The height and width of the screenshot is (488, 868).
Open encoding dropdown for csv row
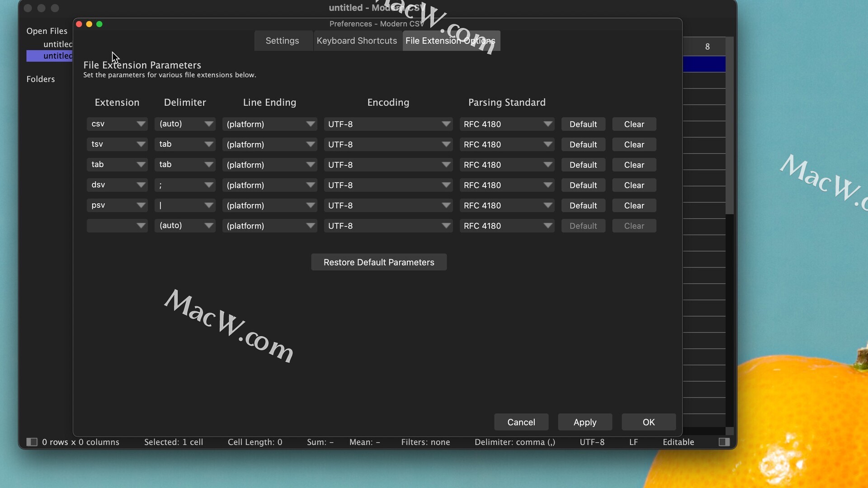(x=388, y=124)
